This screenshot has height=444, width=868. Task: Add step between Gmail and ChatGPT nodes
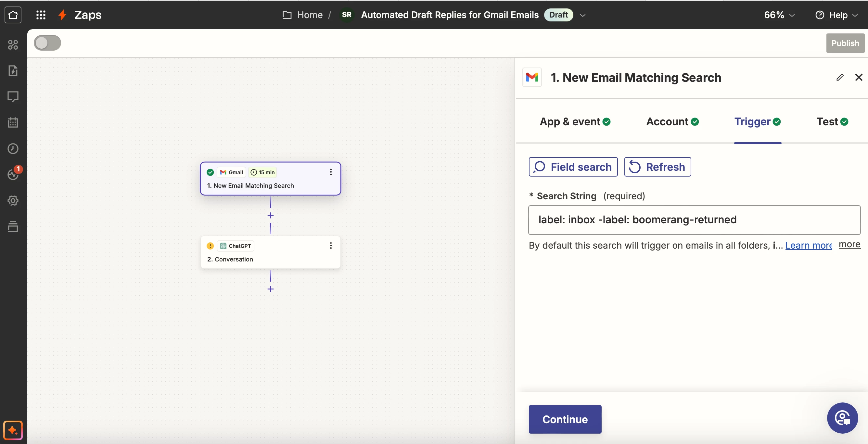(270, 216)
